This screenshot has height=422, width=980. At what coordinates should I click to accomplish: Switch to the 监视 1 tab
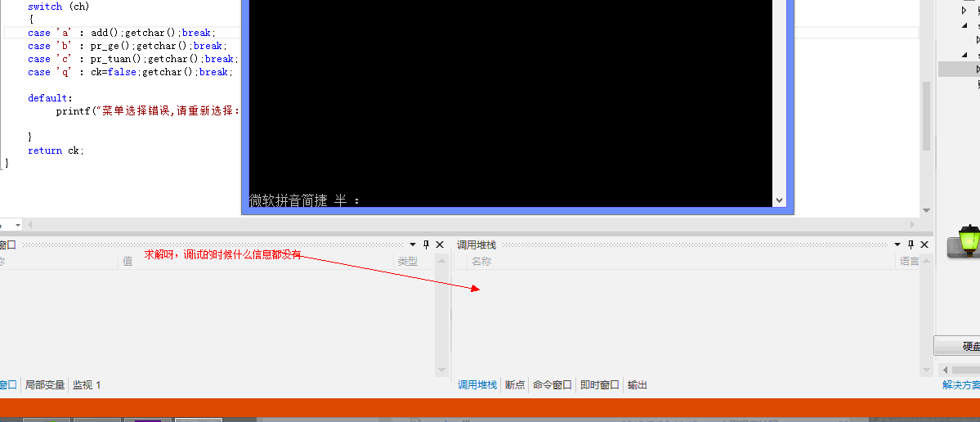click(87, 385)
